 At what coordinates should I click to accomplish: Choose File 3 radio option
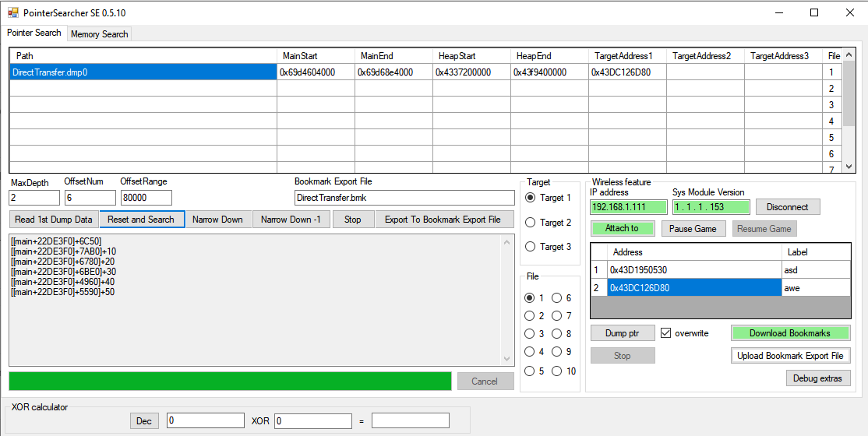coord(530,334)
